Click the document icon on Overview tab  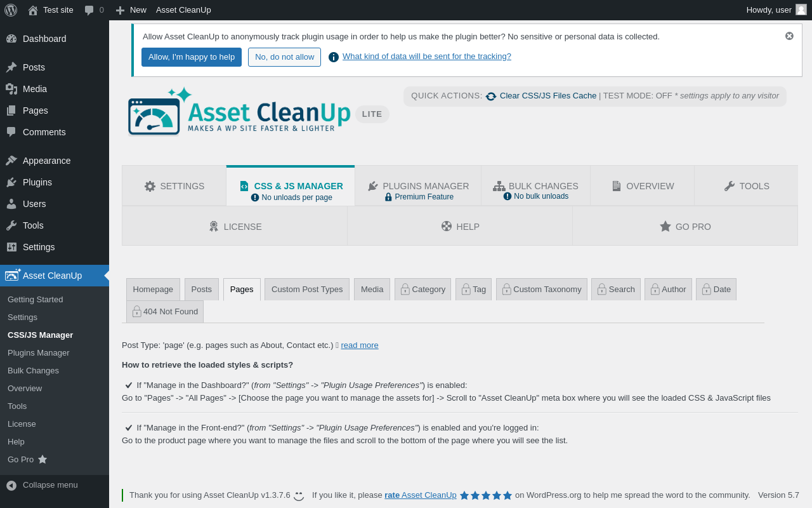click(x=617, y=186)
